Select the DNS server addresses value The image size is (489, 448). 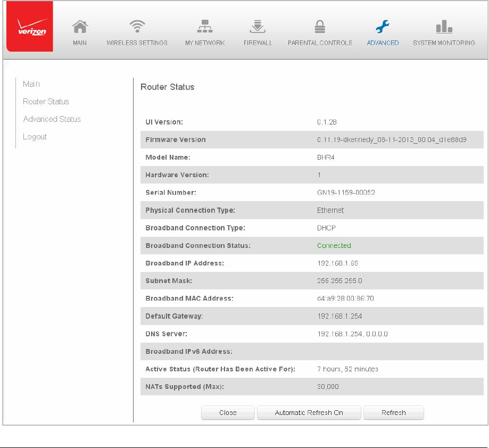352,334
